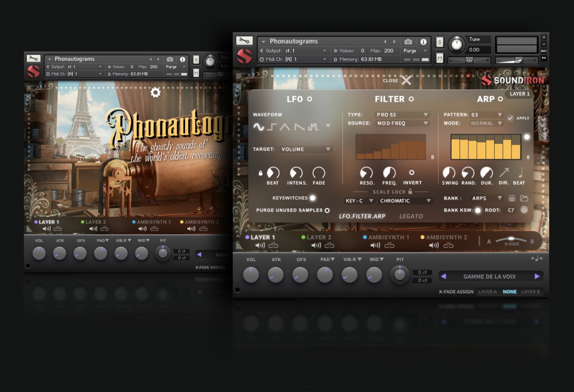Open instrument info icon in the front window

(x=423, y=42)
